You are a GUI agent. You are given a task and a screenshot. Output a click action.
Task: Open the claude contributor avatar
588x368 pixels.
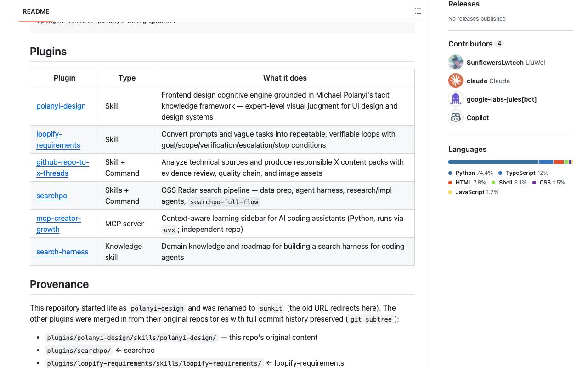[x=456, y=80]
